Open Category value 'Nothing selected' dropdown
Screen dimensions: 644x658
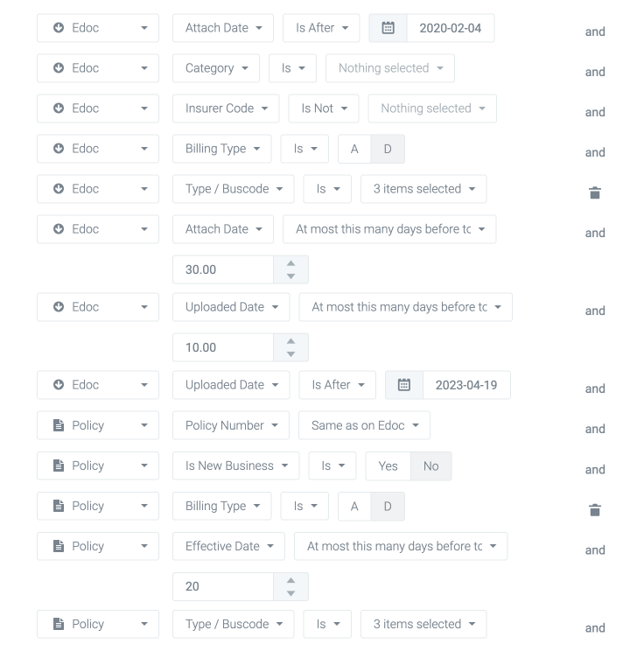390,68
